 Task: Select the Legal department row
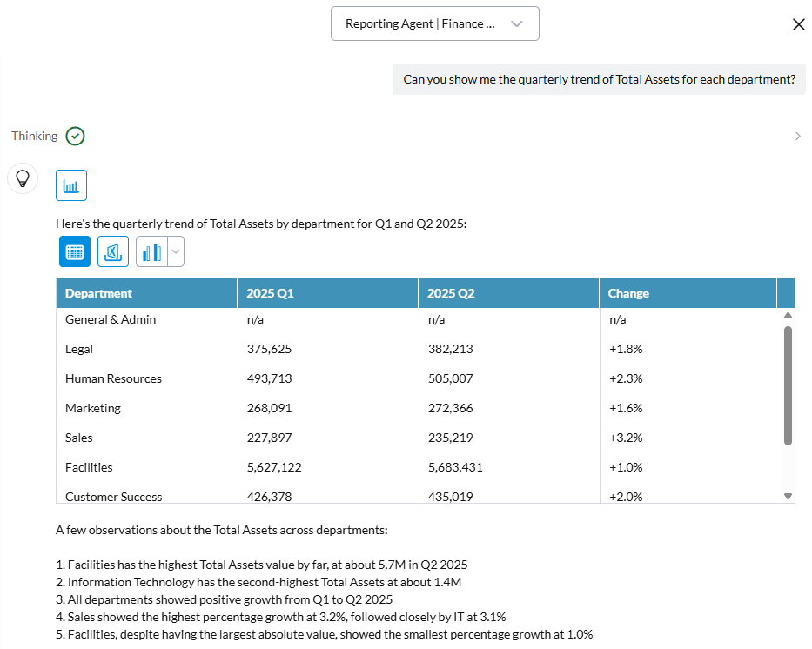pyautogui.click(x=419, y=349)
